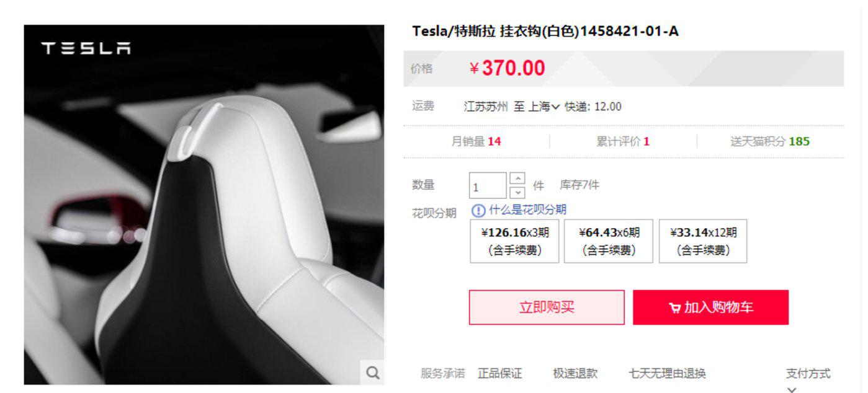Click the cart icon in 加入购物车 button
Screen dimensions: 868x393
[674, 308]
